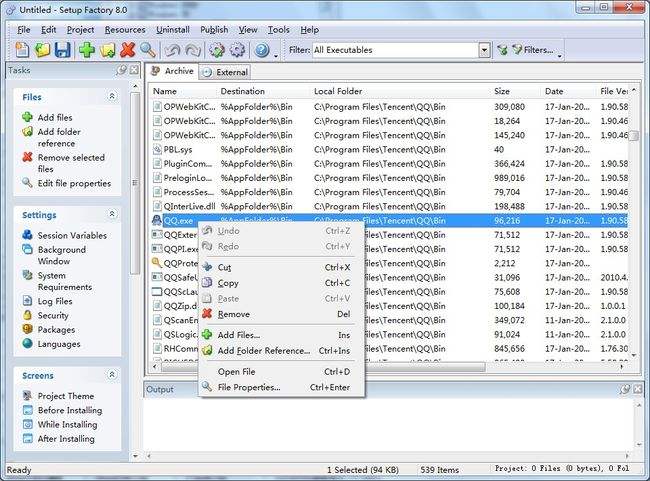Click the red X Remove toolbar icon
This screenshot has width=650, height=481.
[x=127, y=50]
